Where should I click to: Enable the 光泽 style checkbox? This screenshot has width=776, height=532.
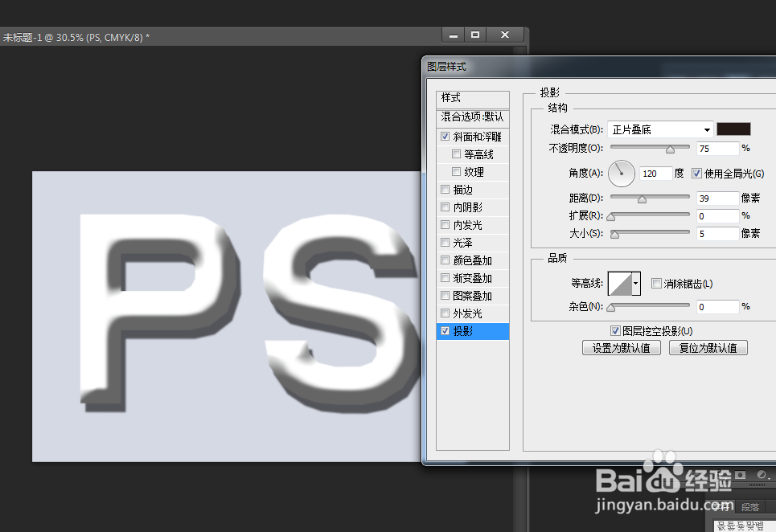tap(445, 242)
